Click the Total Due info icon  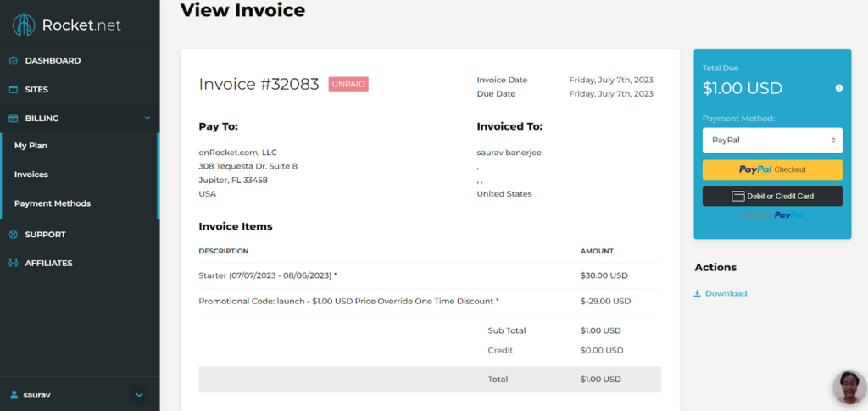click(x=839, y=88)
